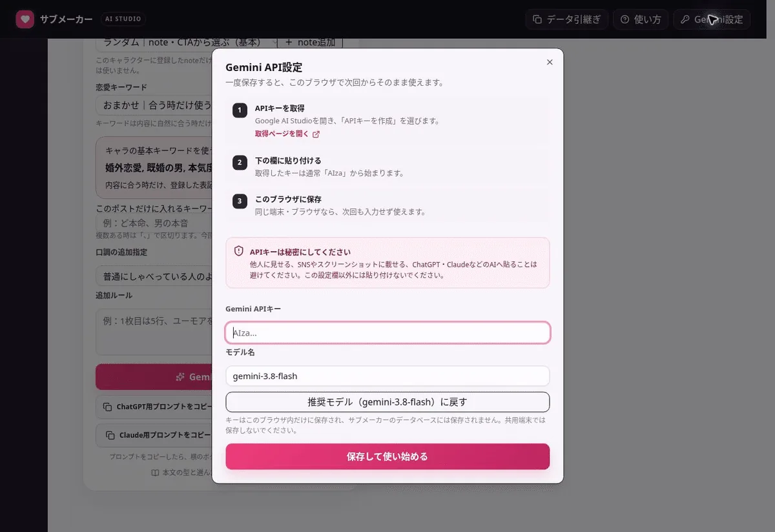Click the Gemini API設定 dialog title
This screenshot has height=532, width=775.
pos(264,67)
